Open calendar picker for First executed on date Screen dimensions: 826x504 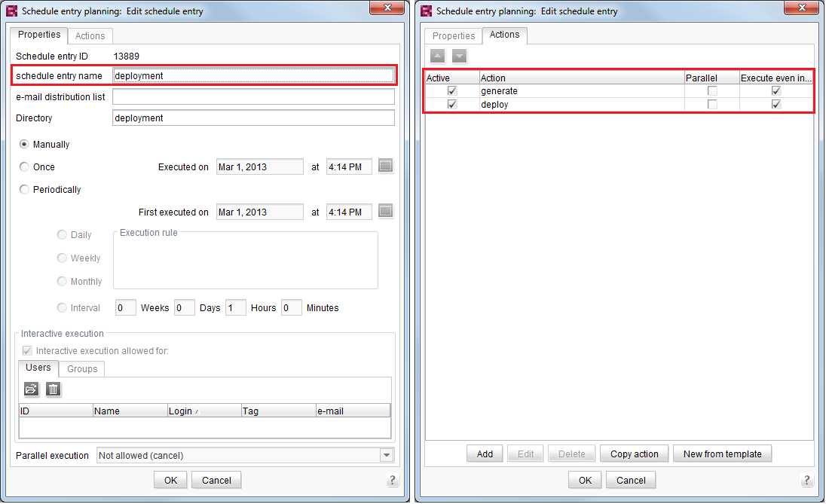(386, 211)
